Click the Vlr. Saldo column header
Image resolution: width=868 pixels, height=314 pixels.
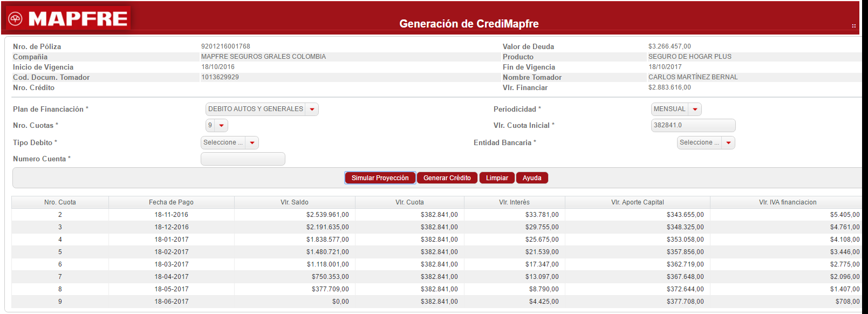295,202
